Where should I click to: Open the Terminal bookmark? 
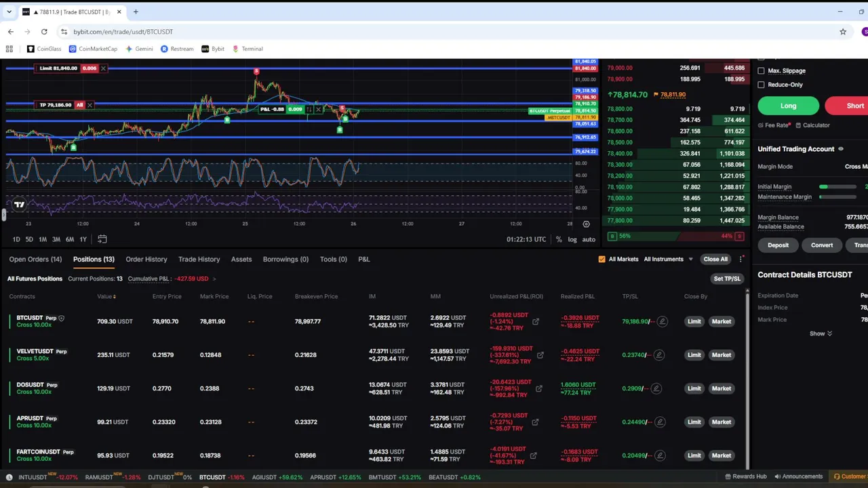[x=248, y=49]
